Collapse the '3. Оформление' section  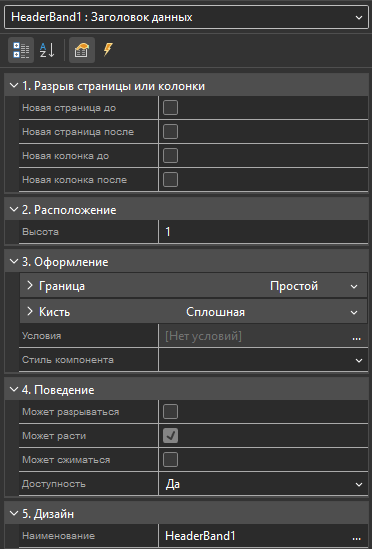point(14,262)
